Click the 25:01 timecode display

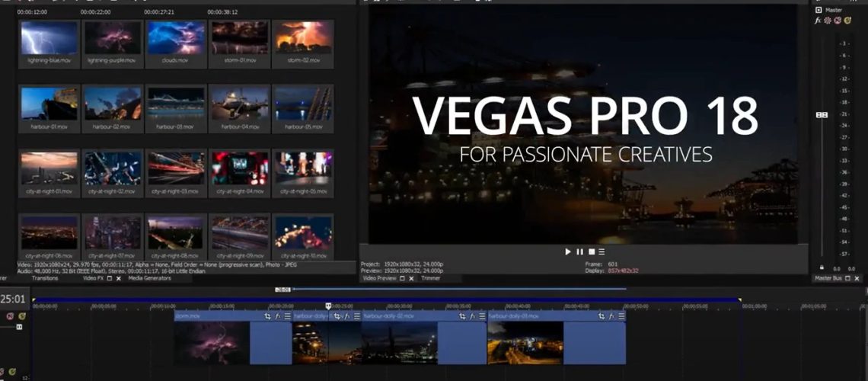(x=13, y=299)
